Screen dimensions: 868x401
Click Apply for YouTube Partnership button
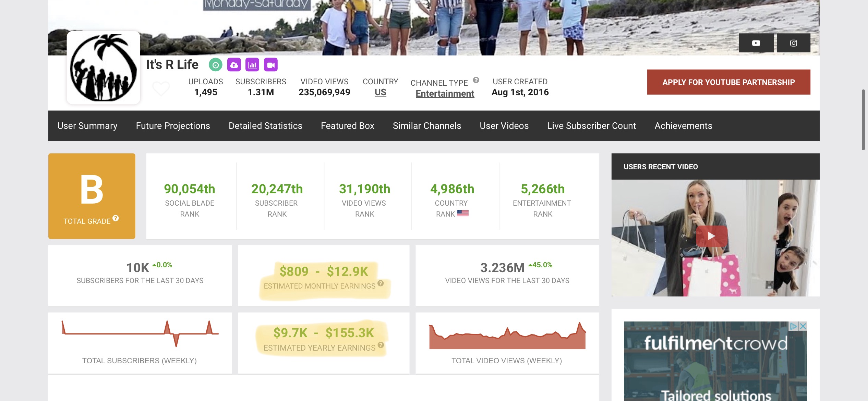(x=728, y=82)
